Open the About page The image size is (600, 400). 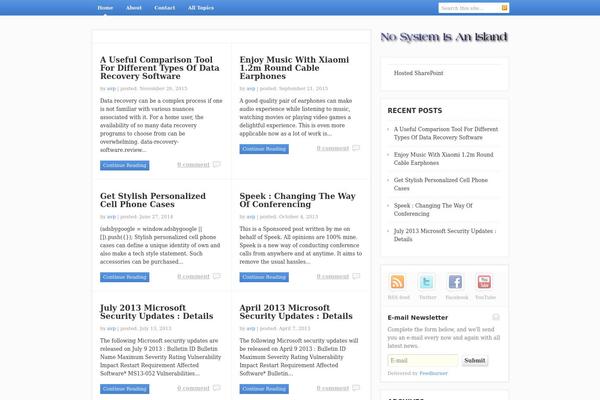pos(134,8)
